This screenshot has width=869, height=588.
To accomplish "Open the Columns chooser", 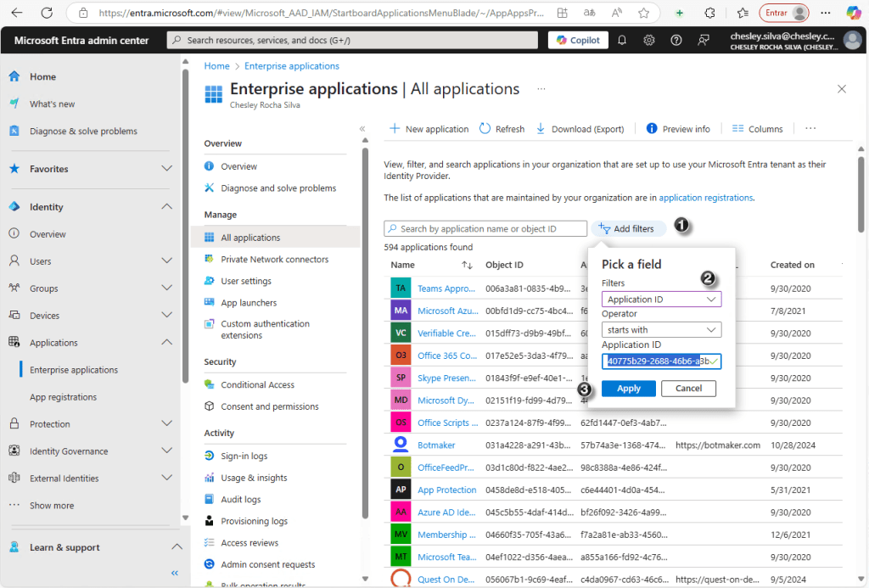I will [x=757, y=129].
